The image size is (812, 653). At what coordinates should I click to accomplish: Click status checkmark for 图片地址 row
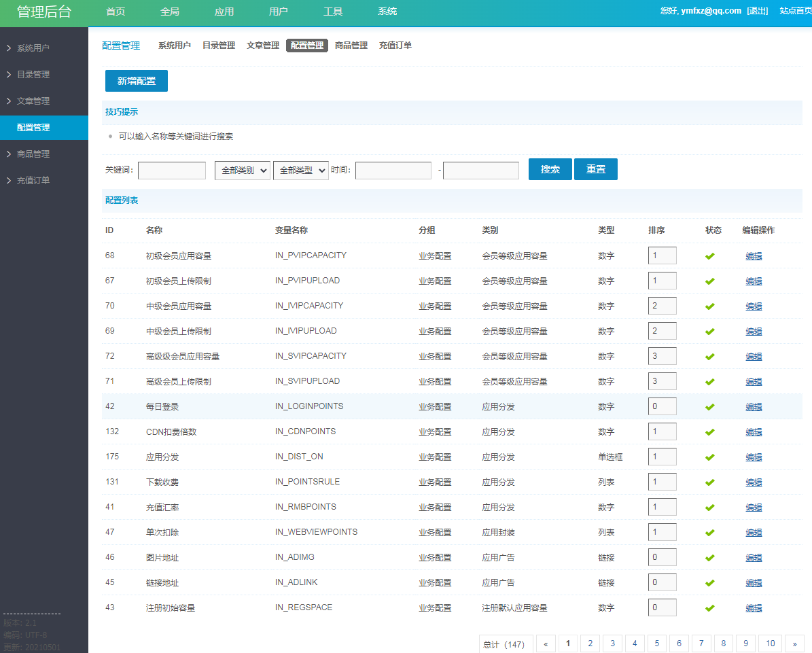tap(709, 558)
